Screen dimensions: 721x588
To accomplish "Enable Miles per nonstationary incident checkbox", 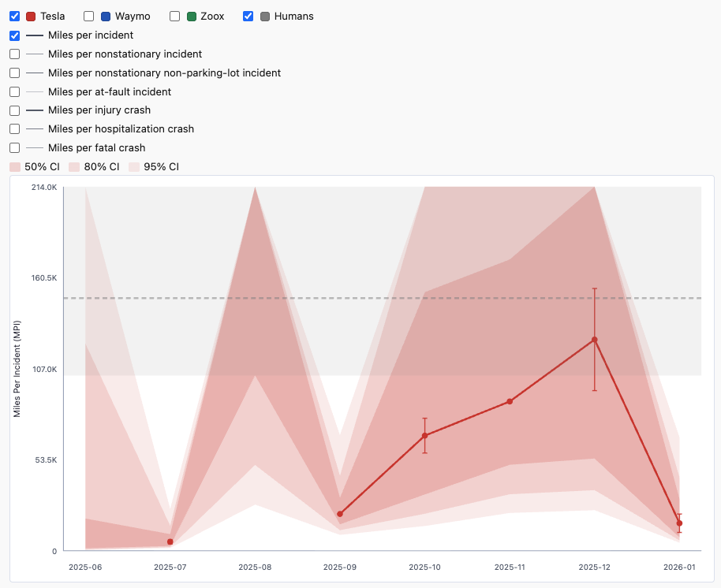I will coord(14,54).
